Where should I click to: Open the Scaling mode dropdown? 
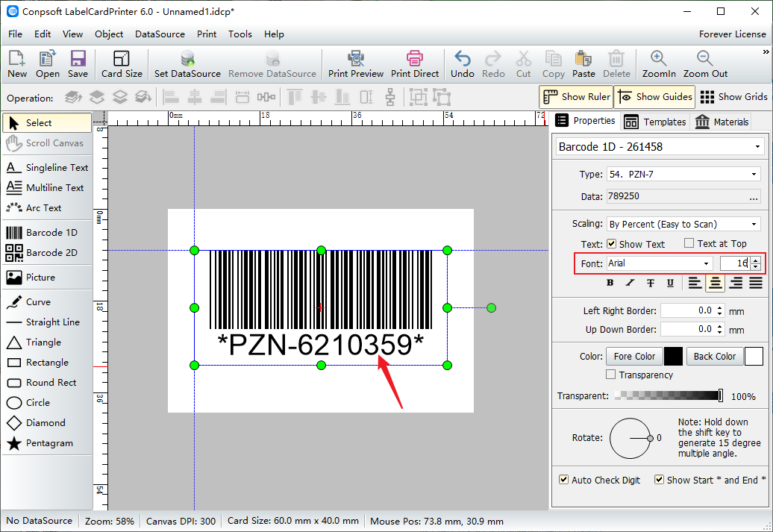click(754, 225)
